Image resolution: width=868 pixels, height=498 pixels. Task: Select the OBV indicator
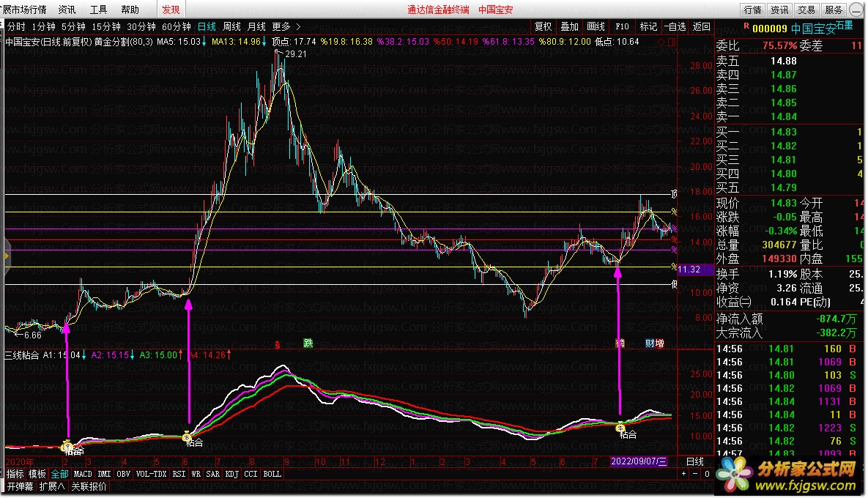(124, 475)
